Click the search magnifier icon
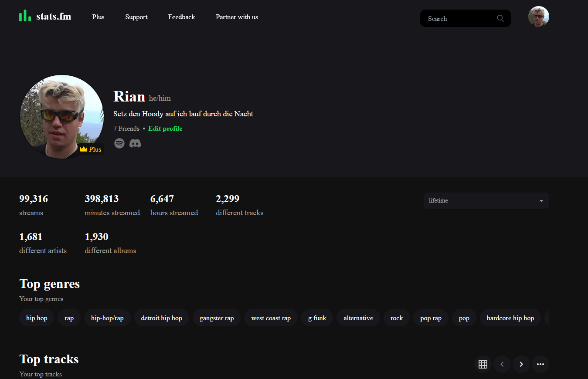The image size is (588, 379). click(x=500, y=18)
